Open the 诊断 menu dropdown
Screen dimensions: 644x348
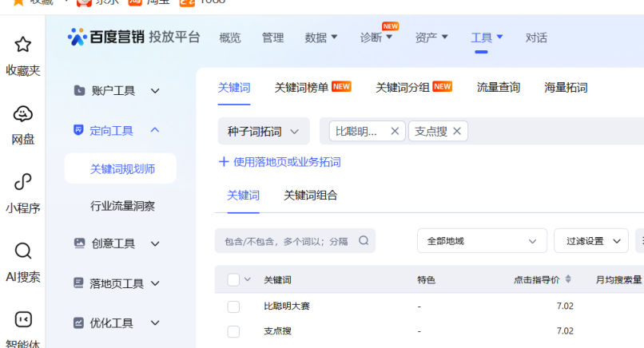coord(376,38)
